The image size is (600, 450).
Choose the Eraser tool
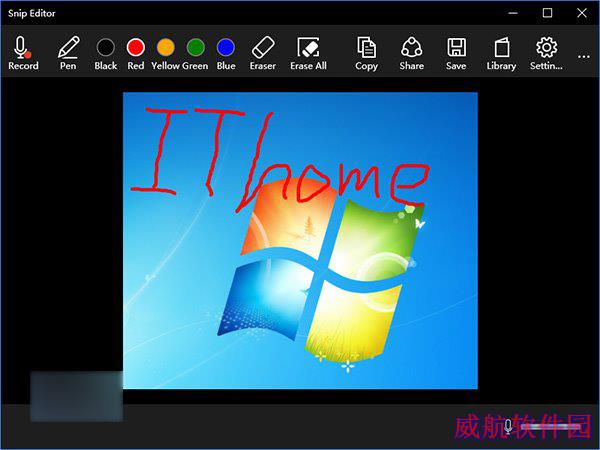coord(263,53)
